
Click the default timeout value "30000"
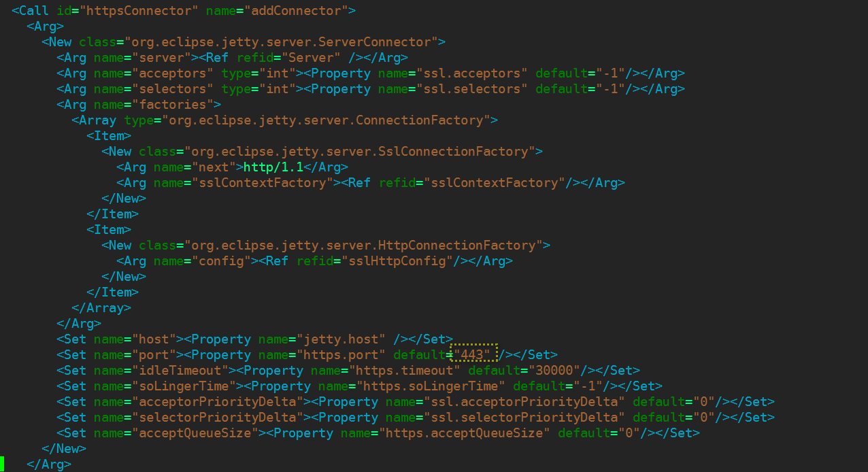(554, 371)
